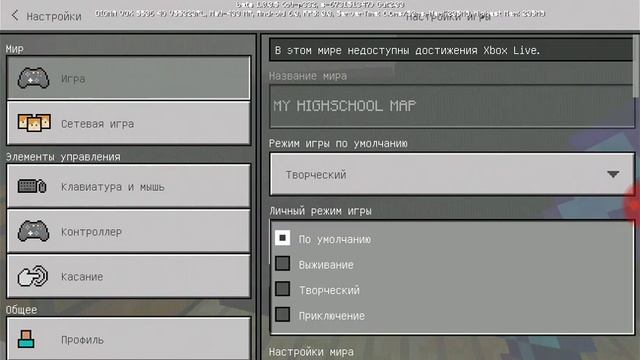Click the settings panel vertical scrollbar
This screenshot has width=640, height=360.
click(x=636, y=67)
